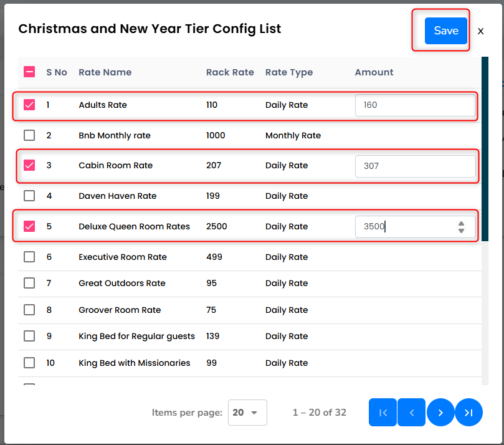Tick the Groover Room Rate checkbox
Image resolution: width=504 pixels, height=445 pixels.
29,310
